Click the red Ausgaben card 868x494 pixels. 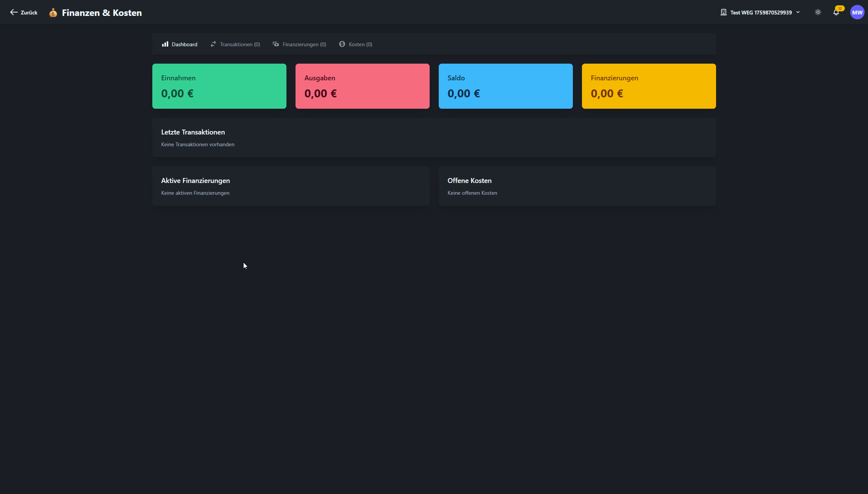(362, 86)
